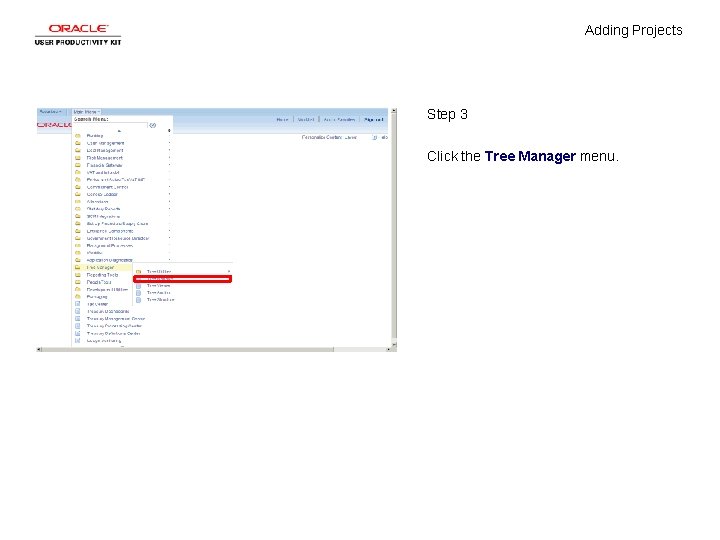Click the page icon beside Tree Auditor
Image resolution: width=720 pixels, height=540 pixels.
click(x=138, y=292)
